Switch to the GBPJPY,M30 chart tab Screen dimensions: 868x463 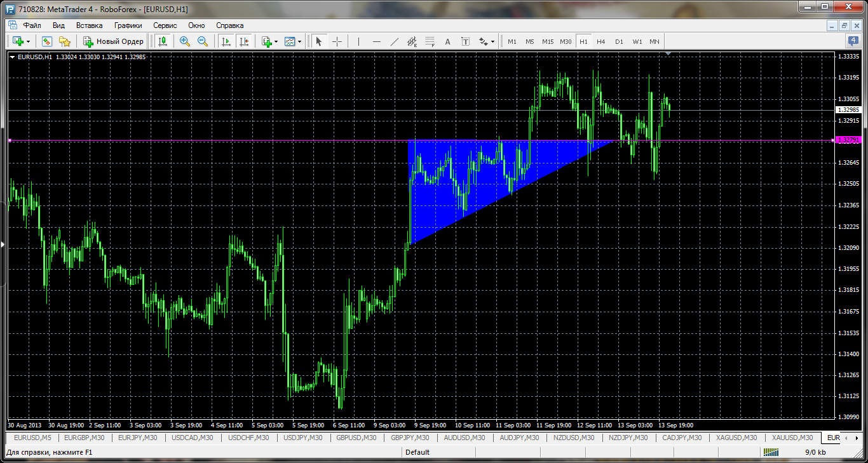(x=410, y=438)
